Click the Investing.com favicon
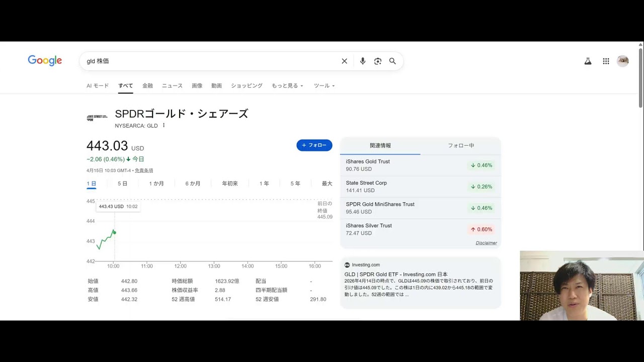The height and width of the screenshot is (362, 644). [347, 265]
